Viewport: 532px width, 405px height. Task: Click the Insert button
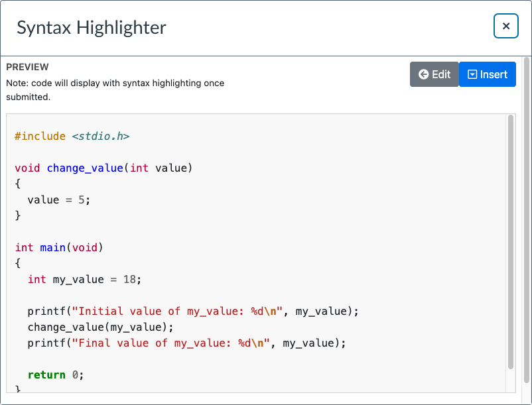point(487,74)
